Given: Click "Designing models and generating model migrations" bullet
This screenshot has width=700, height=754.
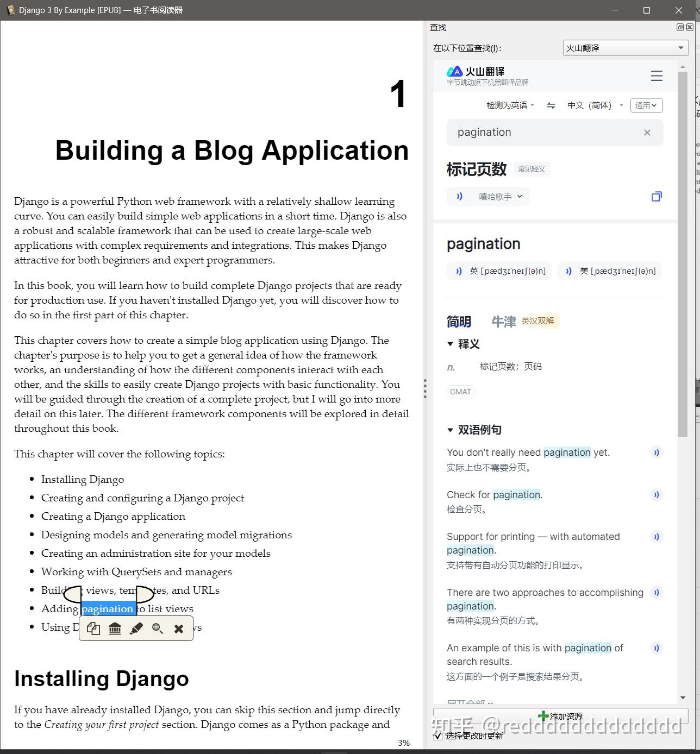Looking at the screenshot, I should (x=167, y=535).
